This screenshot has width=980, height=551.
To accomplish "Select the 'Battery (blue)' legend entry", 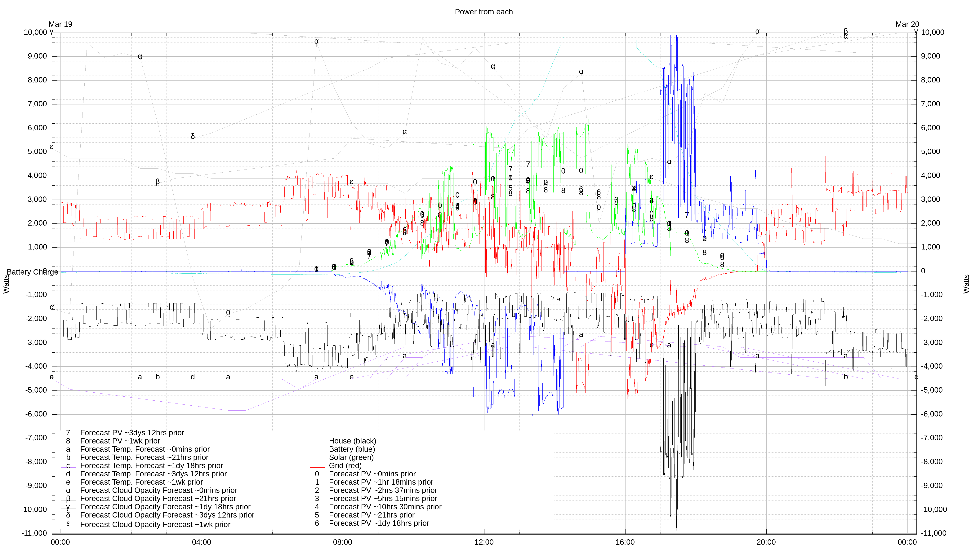I will coord(352,449).
